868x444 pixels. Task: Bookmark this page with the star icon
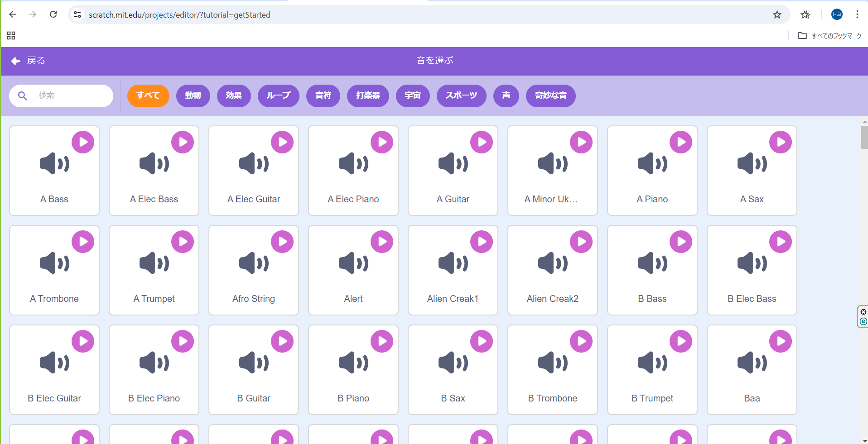777,15
